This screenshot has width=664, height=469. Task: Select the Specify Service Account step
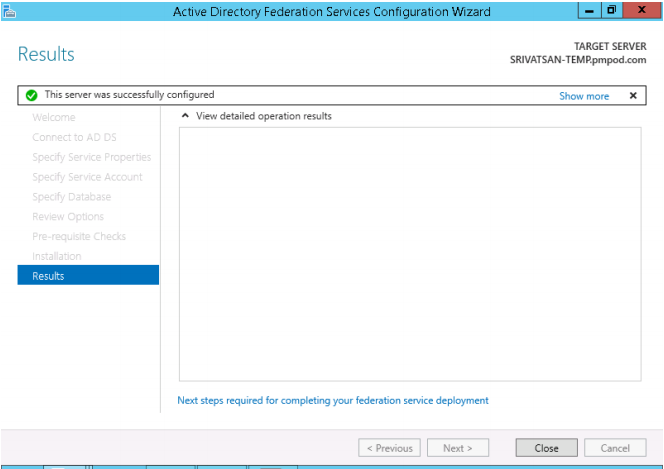point(87,177)
